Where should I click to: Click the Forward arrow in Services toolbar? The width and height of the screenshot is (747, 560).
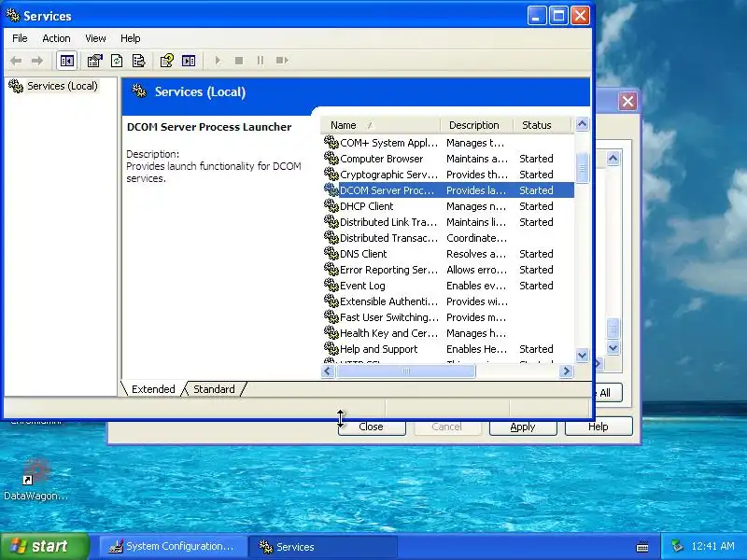[37, 61]
